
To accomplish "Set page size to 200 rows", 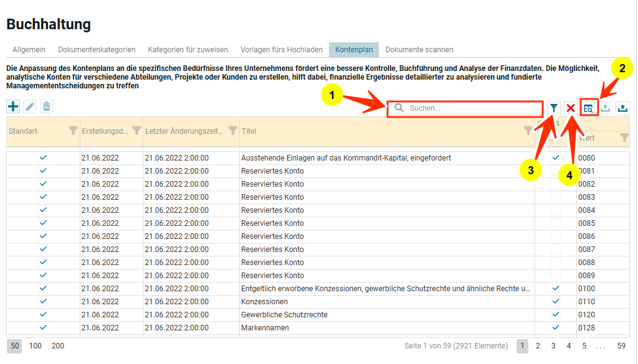I will [x=58, y=346].
